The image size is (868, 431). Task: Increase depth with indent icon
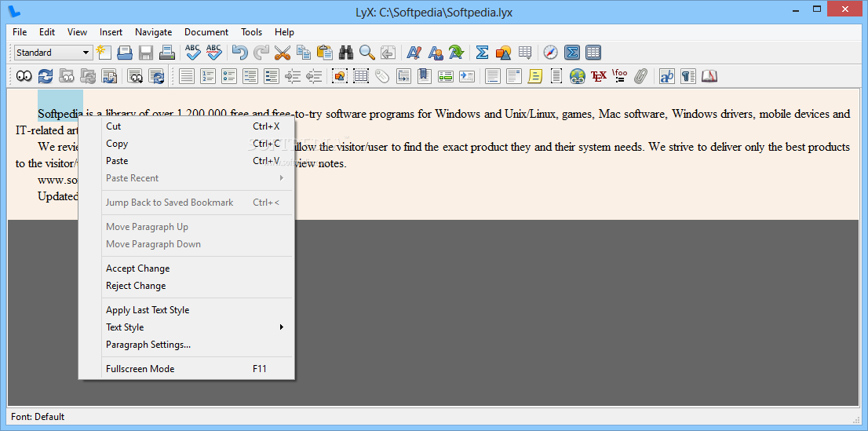(293, 76)
